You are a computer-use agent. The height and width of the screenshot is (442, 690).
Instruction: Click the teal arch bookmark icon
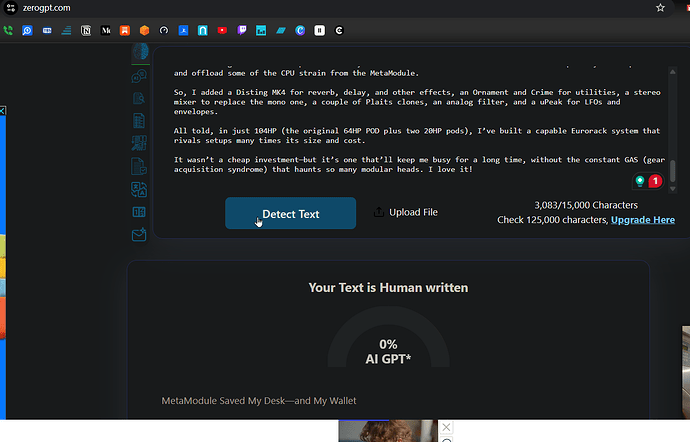tap(202, 30)
